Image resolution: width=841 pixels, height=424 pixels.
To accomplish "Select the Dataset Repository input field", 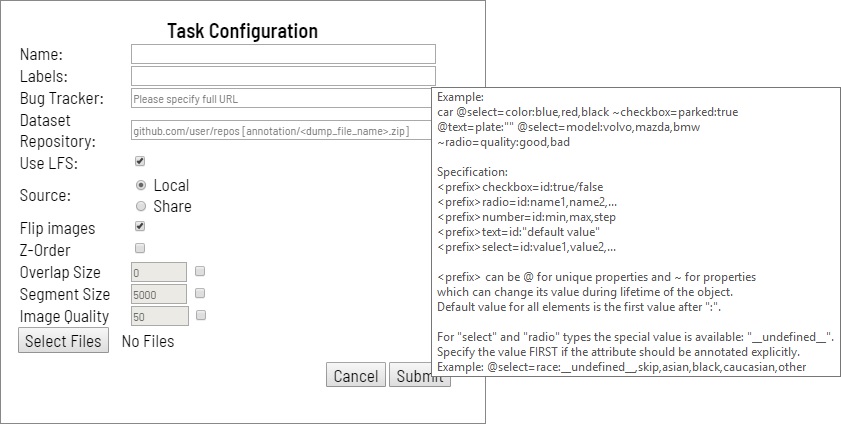I will tap(280, 131).
